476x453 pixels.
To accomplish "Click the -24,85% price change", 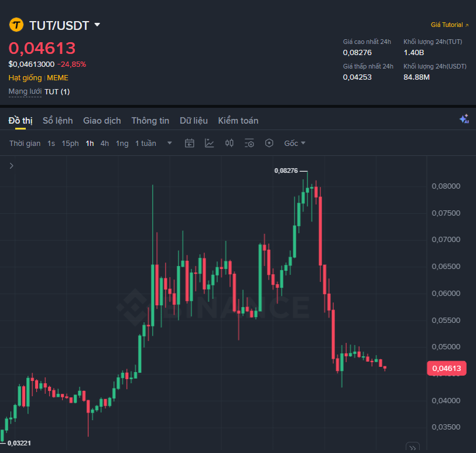I will (71, 64).
